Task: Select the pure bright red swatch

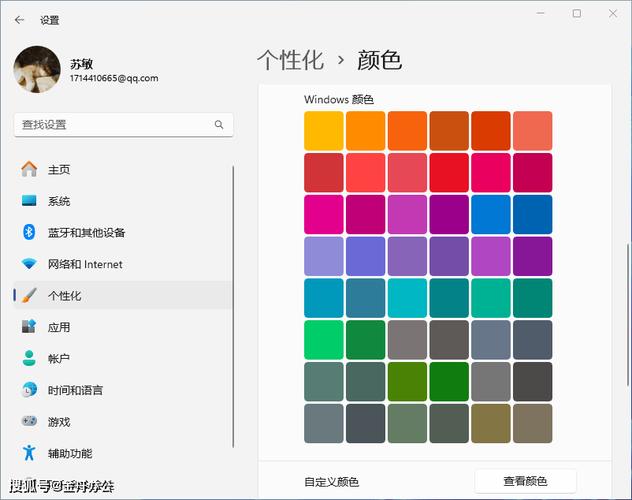Action: point(449,172)
